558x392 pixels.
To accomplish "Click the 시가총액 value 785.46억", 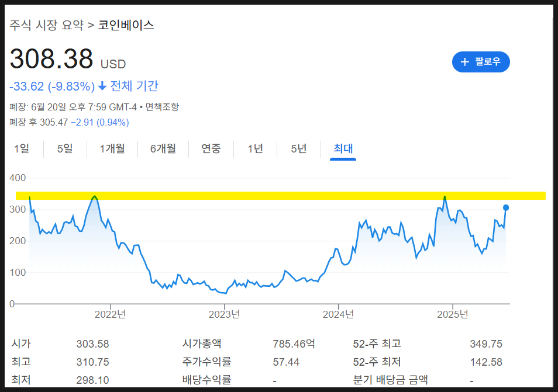I will coord(294,344).
